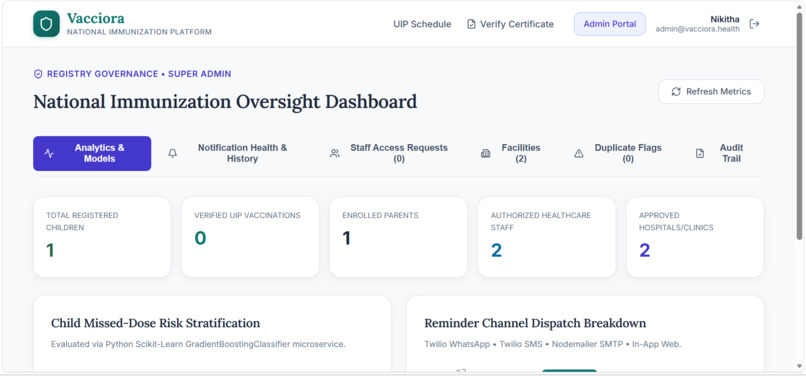Click the scrollbar down arrow
This screenshot has width=806, height=376.
[799, 366]
